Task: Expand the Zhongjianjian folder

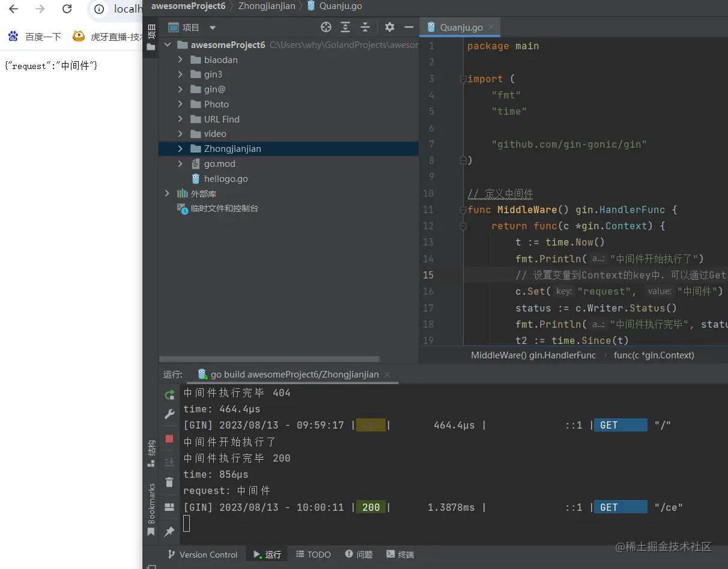Action: coord(180,149)
